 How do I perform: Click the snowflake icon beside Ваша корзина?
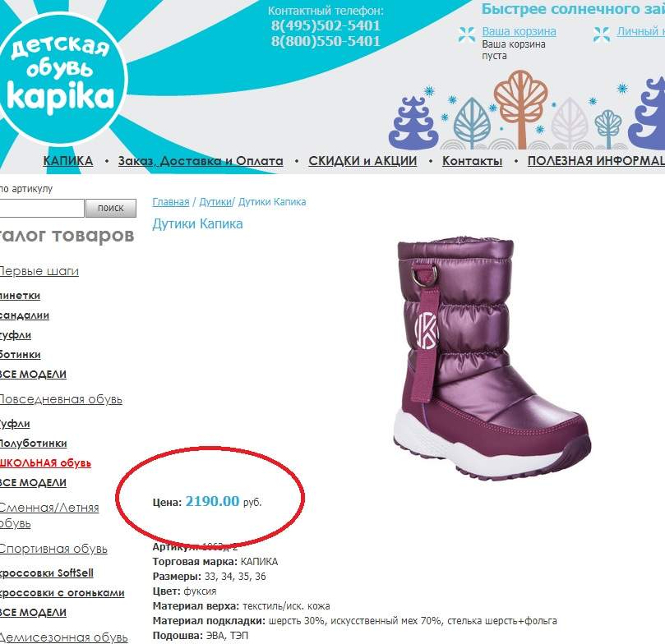tap(467, 34)
